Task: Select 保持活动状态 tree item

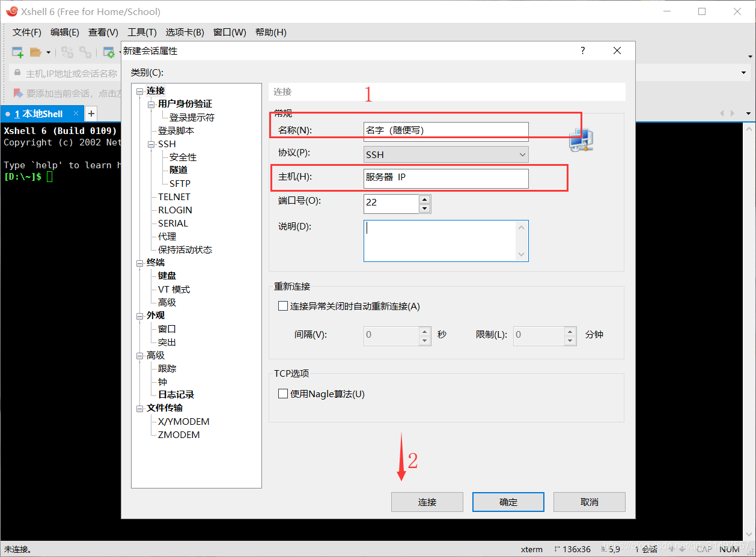Action: (x=185, y=250)
